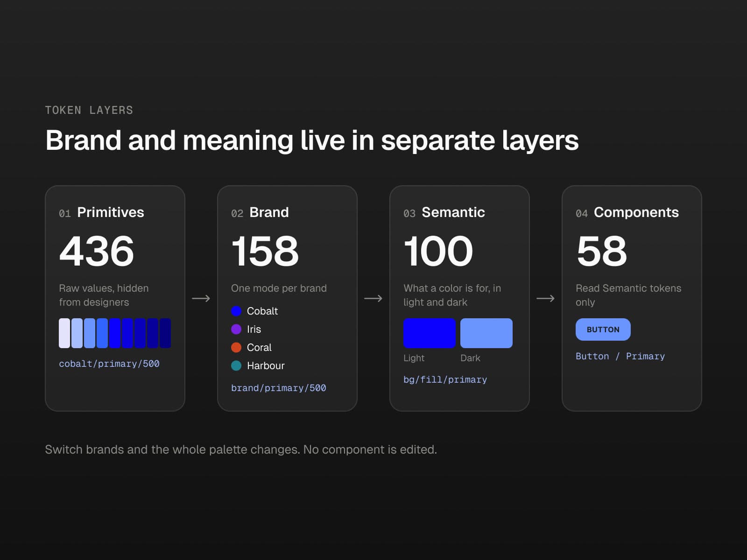Click the main slide headline
The width and height of the screenshot is (747, 560).
[x=312, y=140]
